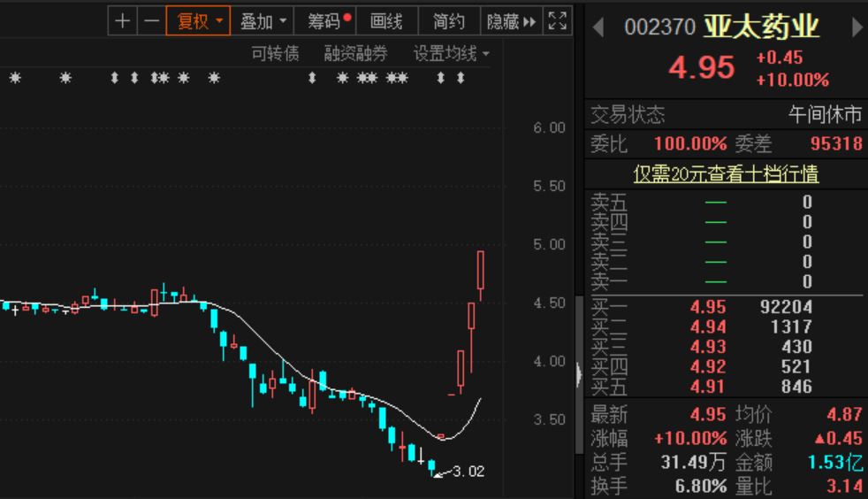Viewport: 868px width, 499px height.
Task: Select the 融资融券 tab
Action: pyautogui.click(x=355, y=54)
